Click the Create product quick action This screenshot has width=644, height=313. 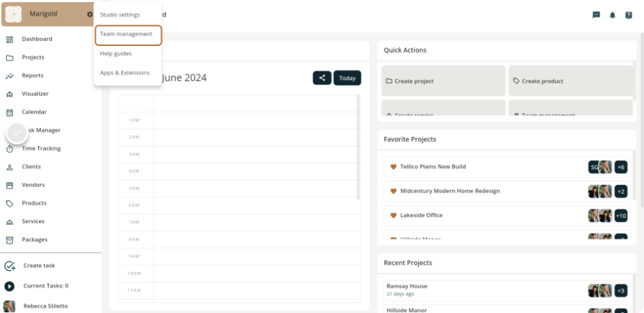click(571, 81)
